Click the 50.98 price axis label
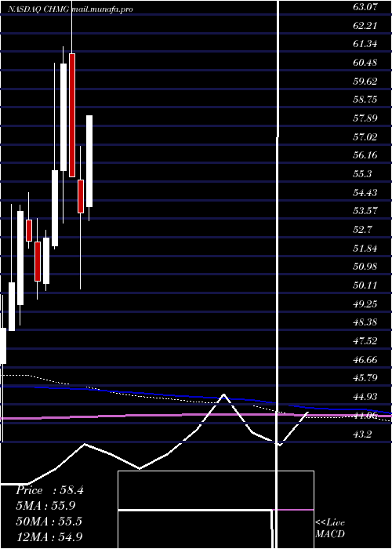392x549 pixels. click(x=365, y=267)
